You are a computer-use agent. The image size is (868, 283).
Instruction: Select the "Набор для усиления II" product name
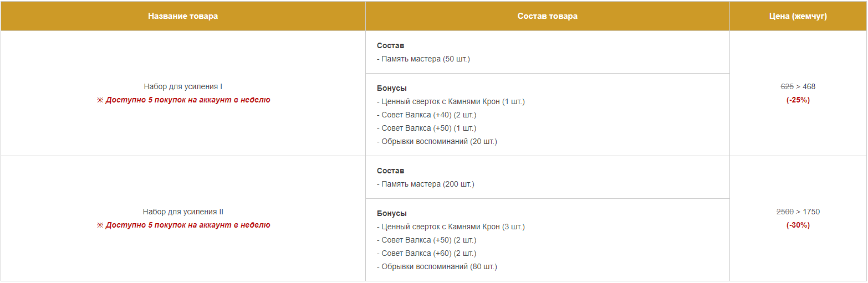183,212
